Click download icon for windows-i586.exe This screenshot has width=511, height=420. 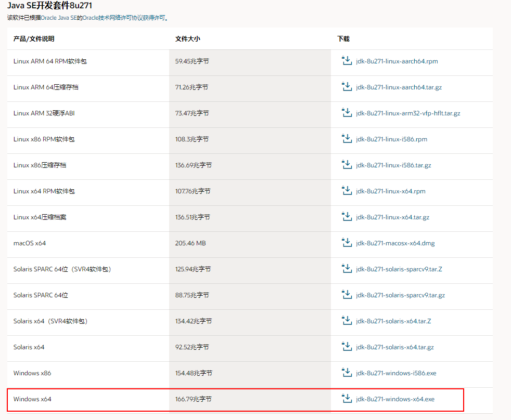tap(347, 373)
